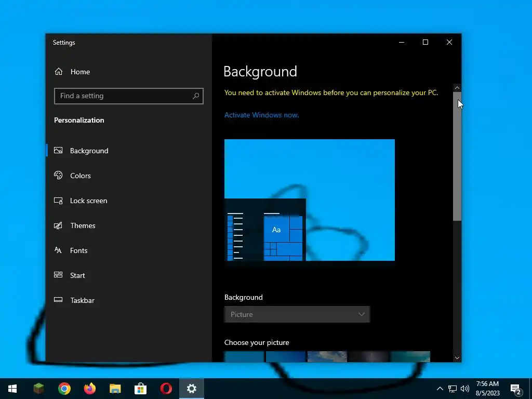Choose the first picture thumbnail
The width and height of the screenshot is (532, 399).
tap(244, 356)
